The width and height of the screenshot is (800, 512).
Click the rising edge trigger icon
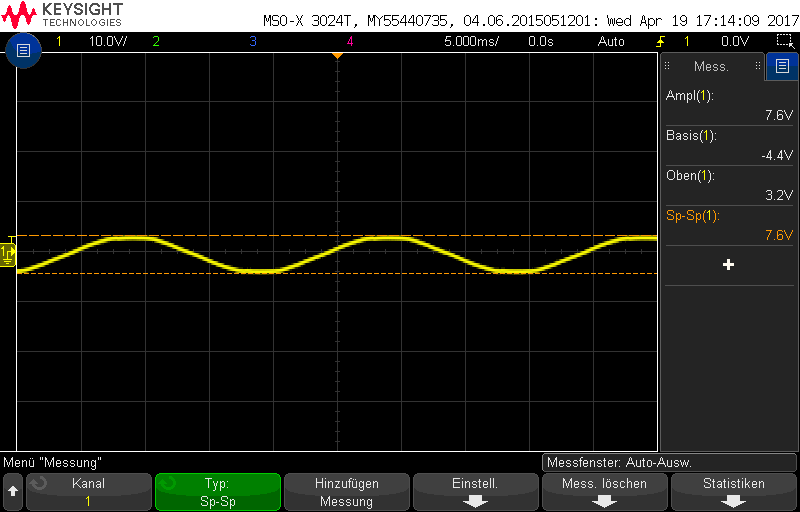click(660, 41)
